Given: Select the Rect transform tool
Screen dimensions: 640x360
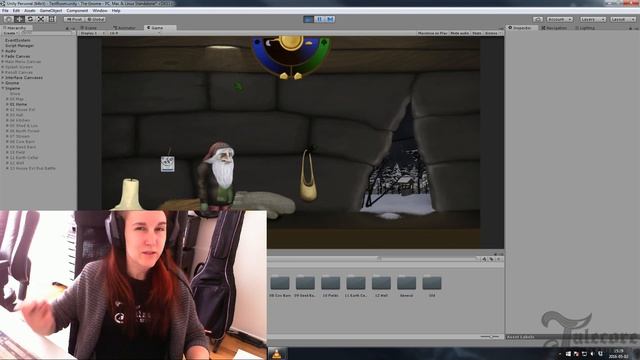Looking at the screenshot, I should point(52,19).
